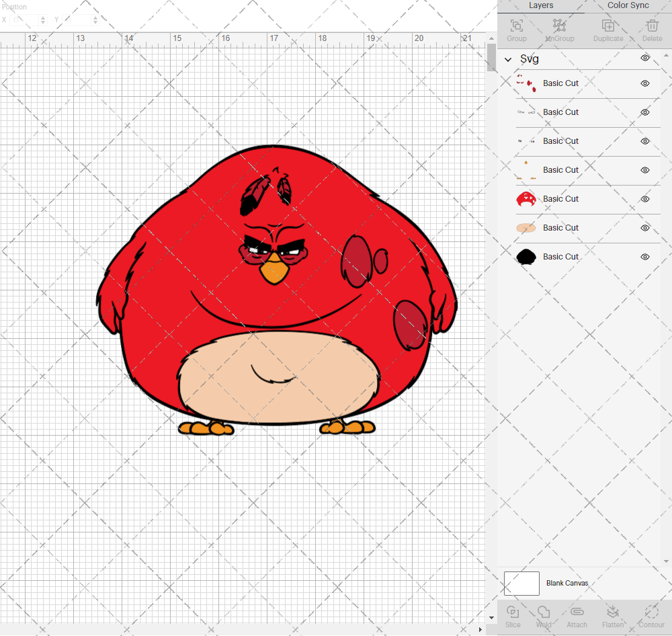Click the canvas horizontal scrollbar right arrow
The height and width of the screenshot is (636, 672).
(480, 629)
